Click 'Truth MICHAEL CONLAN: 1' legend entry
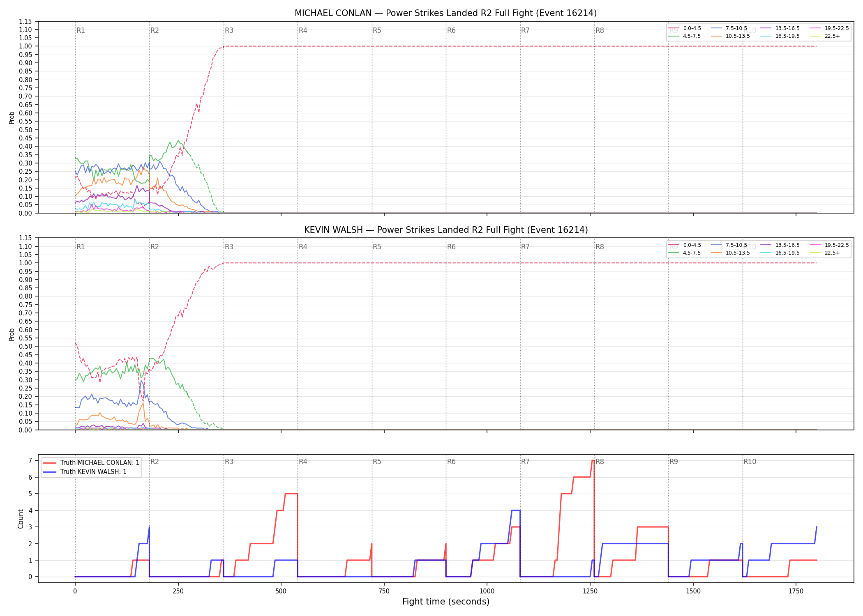The width and height of the screenshot is (863, 616). [91, 463]
